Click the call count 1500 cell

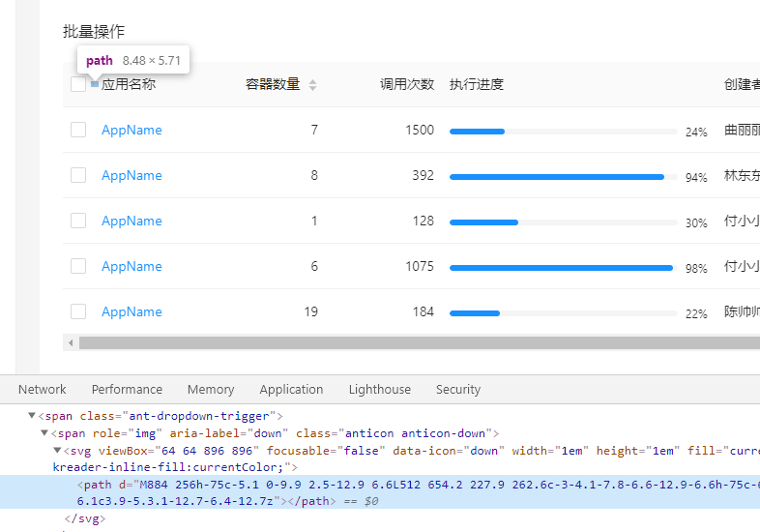420,130
